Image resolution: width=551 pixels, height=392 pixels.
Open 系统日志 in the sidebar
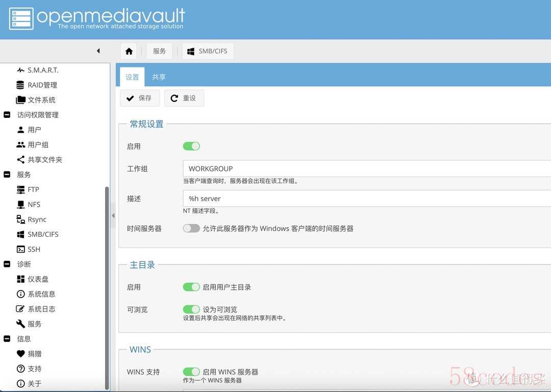[41, 309]
